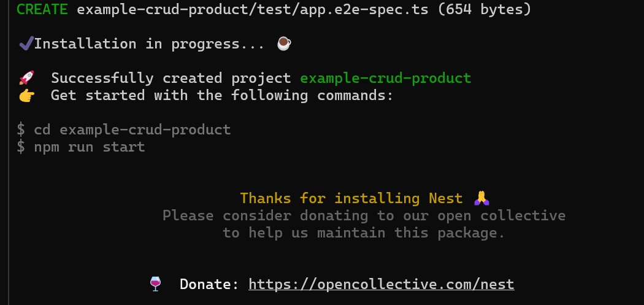Screen dimensions: 644x305
Task: Click the "to help us maintain this package" line
Action: click(x=364, y=233)
